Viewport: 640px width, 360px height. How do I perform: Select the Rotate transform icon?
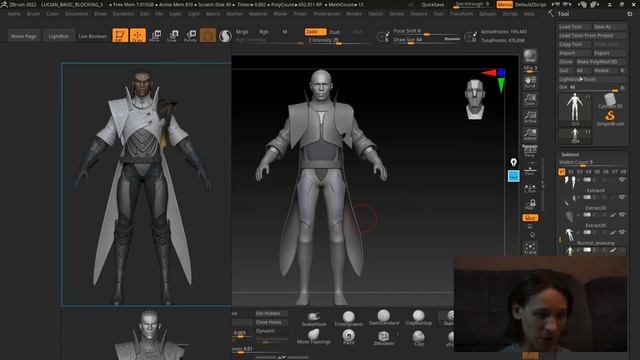[x=190, y=36]
